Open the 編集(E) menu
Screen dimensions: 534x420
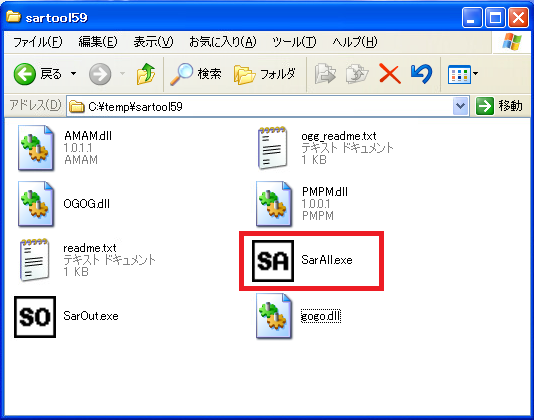coord(98,42)
